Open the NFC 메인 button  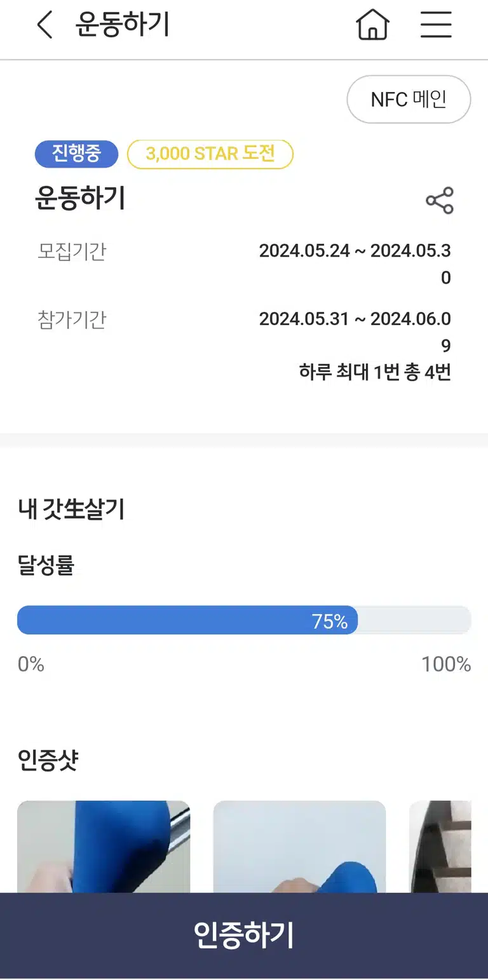coord(409,99)
